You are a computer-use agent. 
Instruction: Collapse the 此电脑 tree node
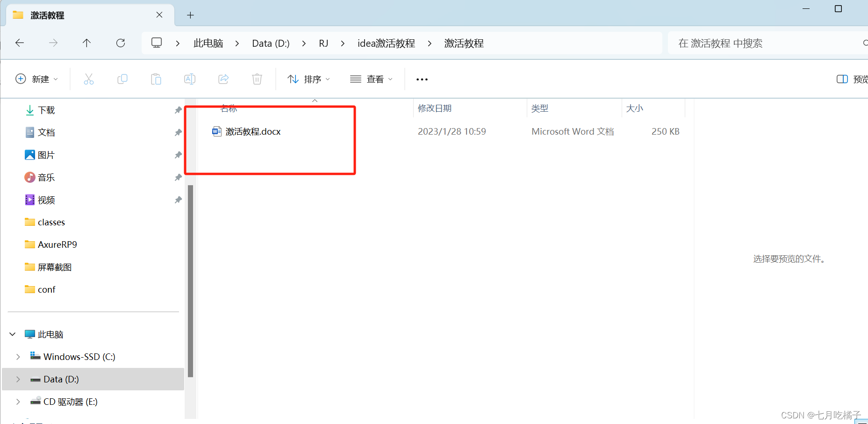[13, 334]
